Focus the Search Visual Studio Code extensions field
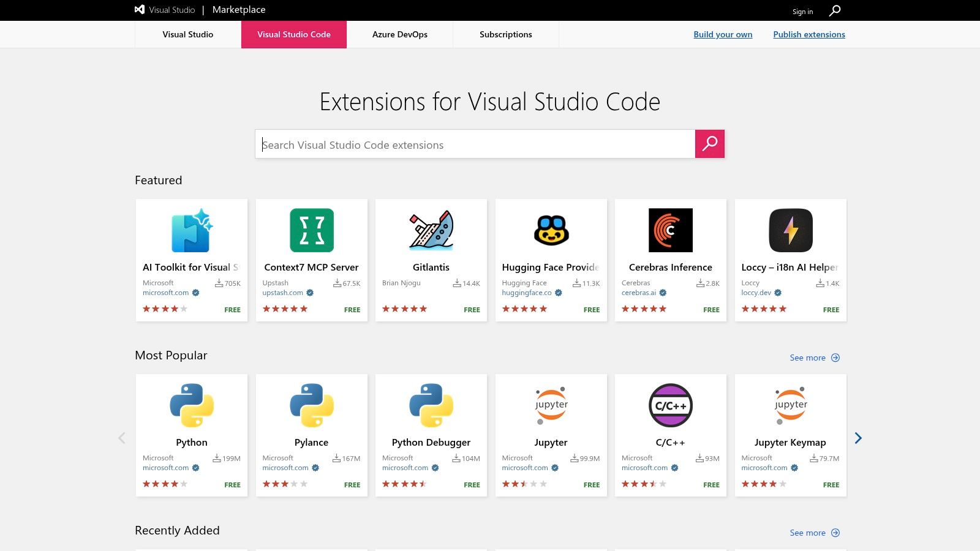 pos(475,144)
